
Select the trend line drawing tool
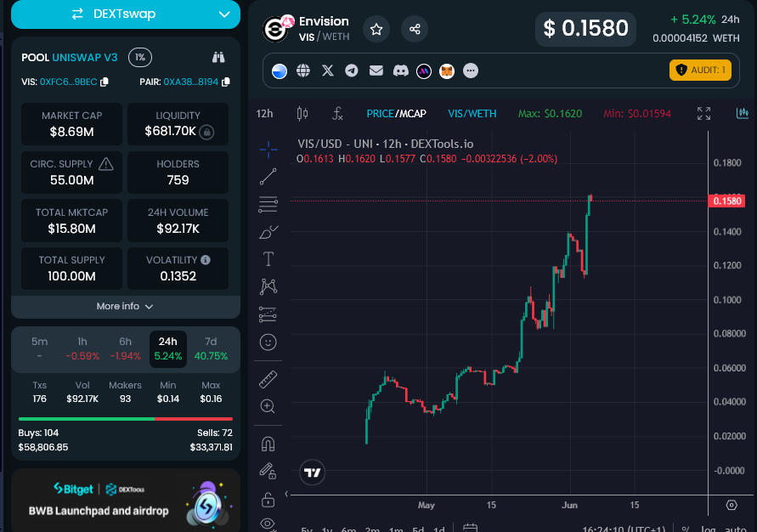268,177
